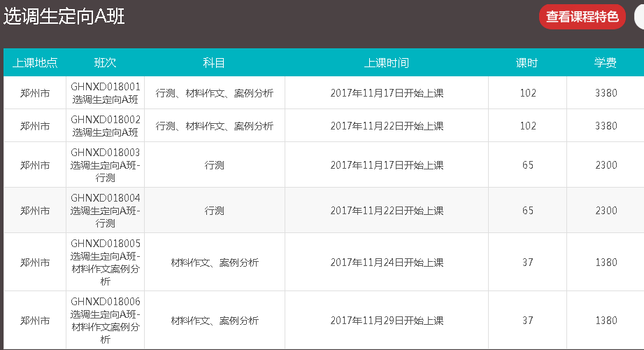Click 郑州市 in the GHNXD018004 row

35,211
